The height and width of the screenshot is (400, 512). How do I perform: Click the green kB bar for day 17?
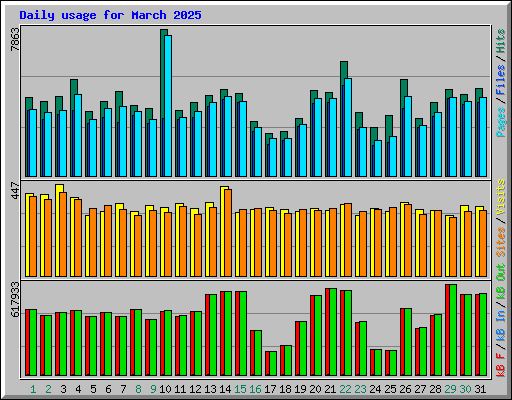[273, 363]
